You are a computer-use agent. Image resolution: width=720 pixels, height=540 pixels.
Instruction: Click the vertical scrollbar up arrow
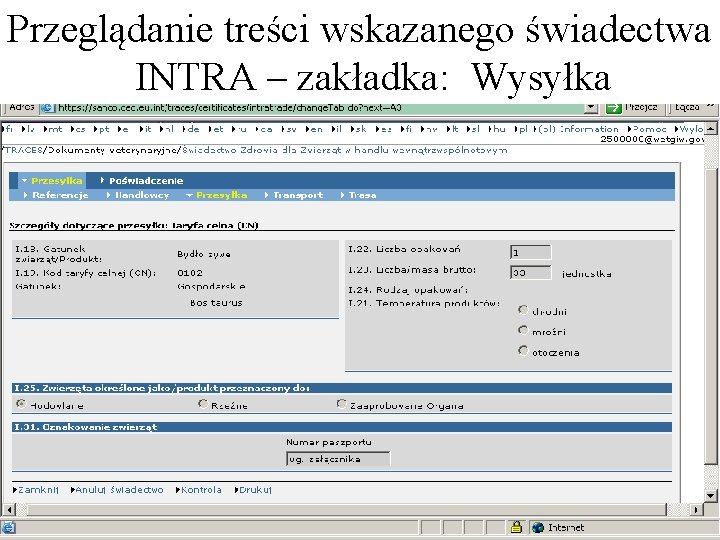(x=711, y=129)
